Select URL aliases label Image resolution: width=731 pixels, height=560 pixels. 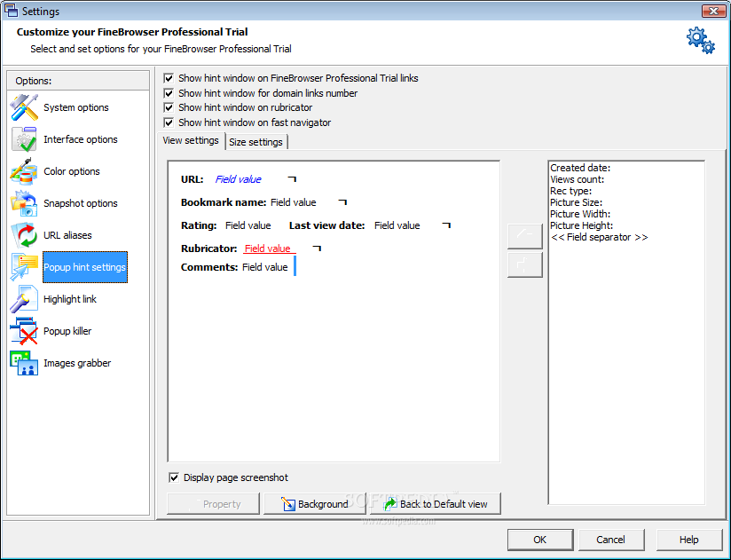pos(67,235)
